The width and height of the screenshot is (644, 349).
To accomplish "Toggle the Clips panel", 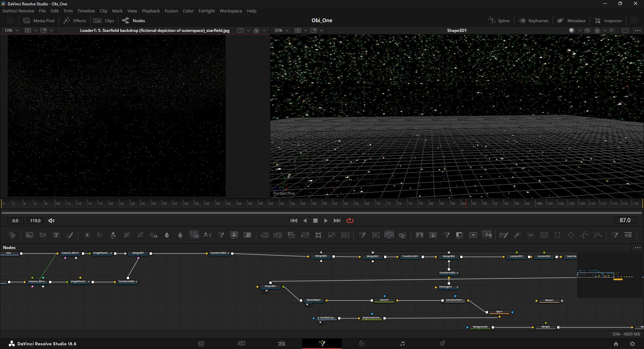I will (104, 20).
